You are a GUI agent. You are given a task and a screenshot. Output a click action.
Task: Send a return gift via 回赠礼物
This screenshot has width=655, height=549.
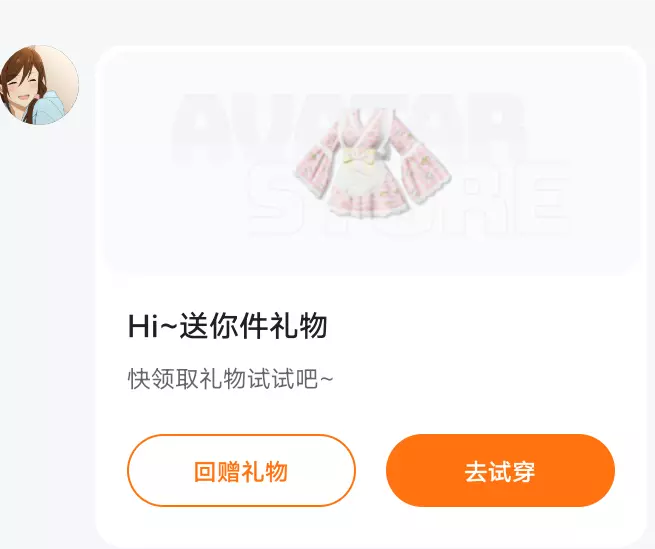(x=241, y=470)
